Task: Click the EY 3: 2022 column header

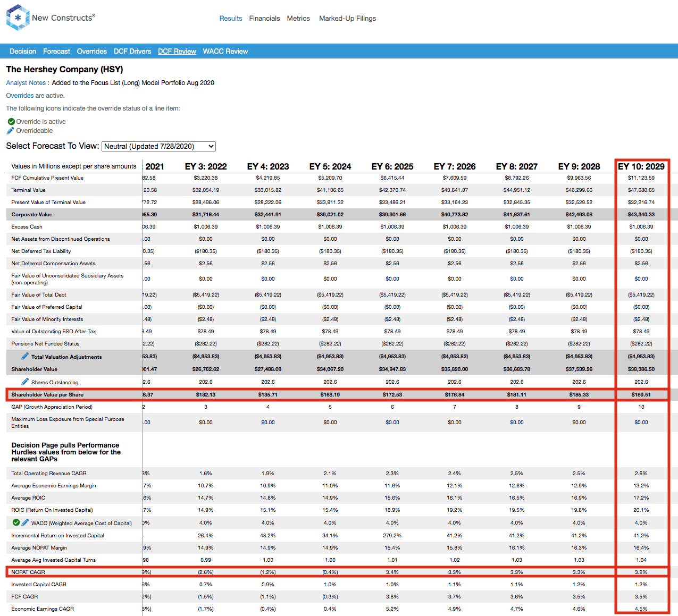Action: 206,166
